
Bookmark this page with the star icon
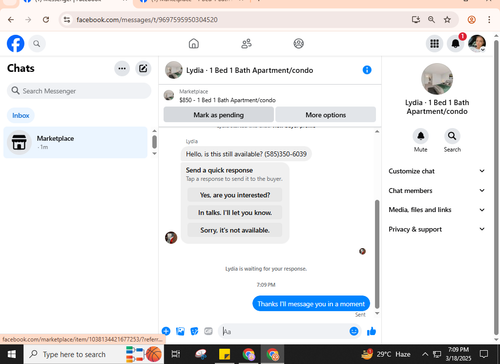(447, 20)
